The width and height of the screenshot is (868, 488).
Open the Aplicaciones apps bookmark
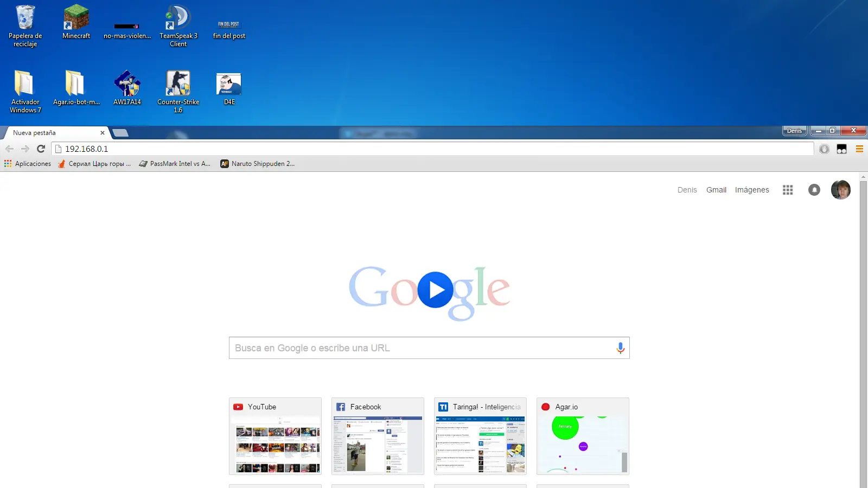tap(28, 164)
